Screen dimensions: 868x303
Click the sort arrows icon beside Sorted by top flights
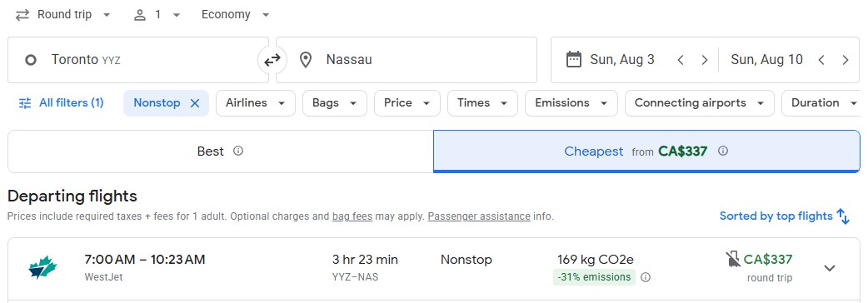(x=842, y=216)
